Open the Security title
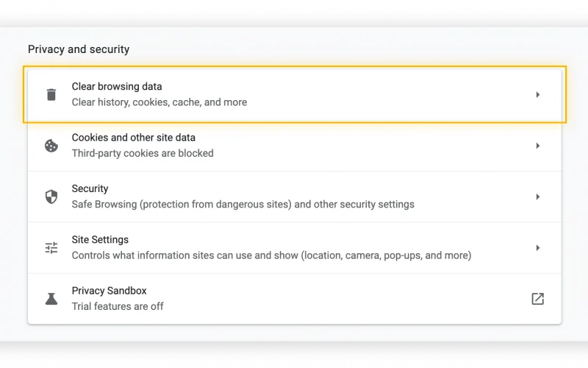This screenshot has height=368, width=588. click(x=90, y=188)
